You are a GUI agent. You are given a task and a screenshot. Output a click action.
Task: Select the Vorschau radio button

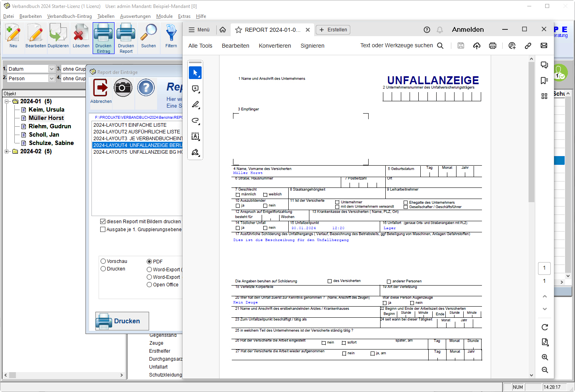[103, 261]
